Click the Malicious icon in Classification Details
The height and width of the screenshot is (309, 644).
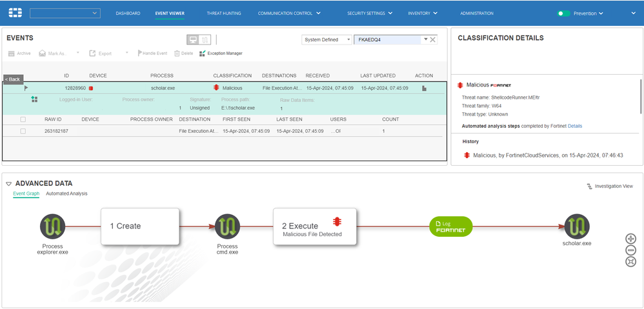(460, 85)
